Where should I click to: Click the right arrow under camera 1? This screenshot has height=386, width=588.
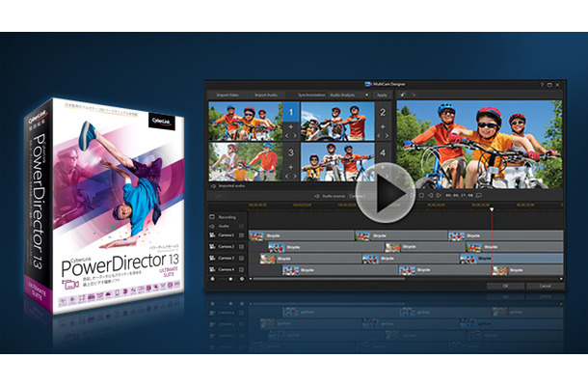point(295,135)
